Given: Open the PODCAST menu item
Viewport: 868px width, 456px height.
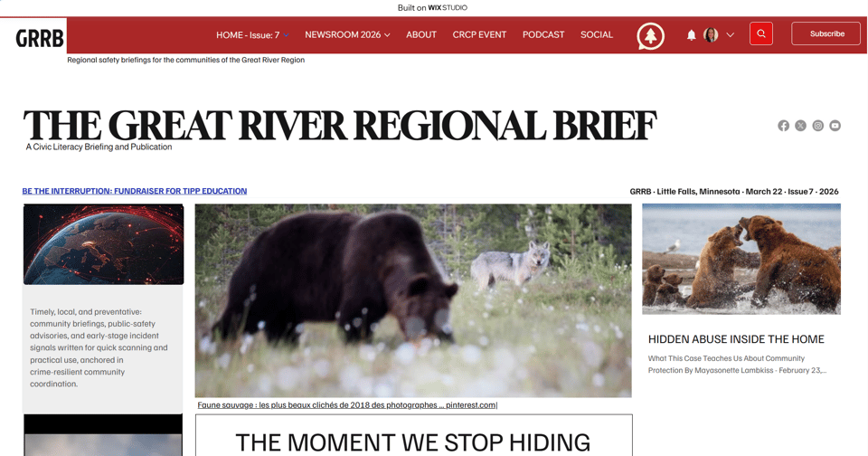Looking at the screenshot, I should pos(543,35).
